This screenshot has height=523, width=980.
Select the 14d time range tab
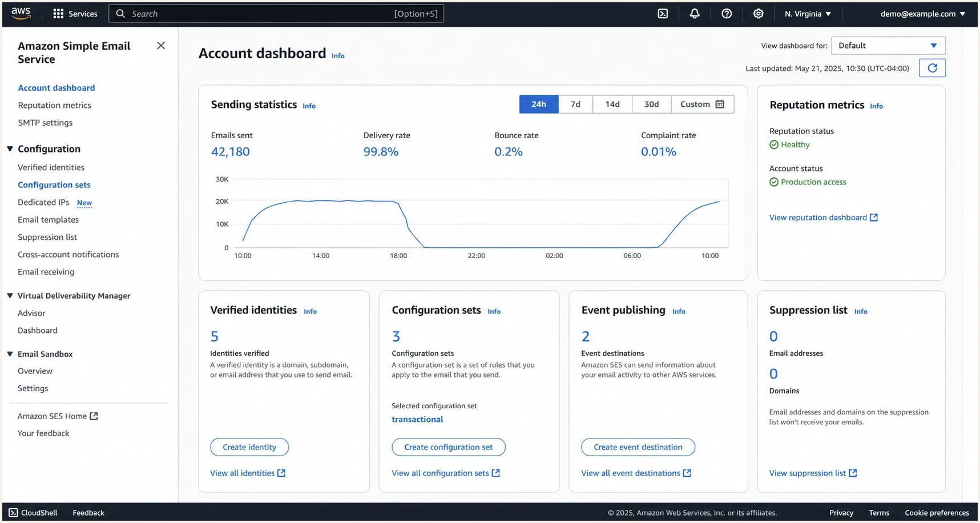[612, 104]
